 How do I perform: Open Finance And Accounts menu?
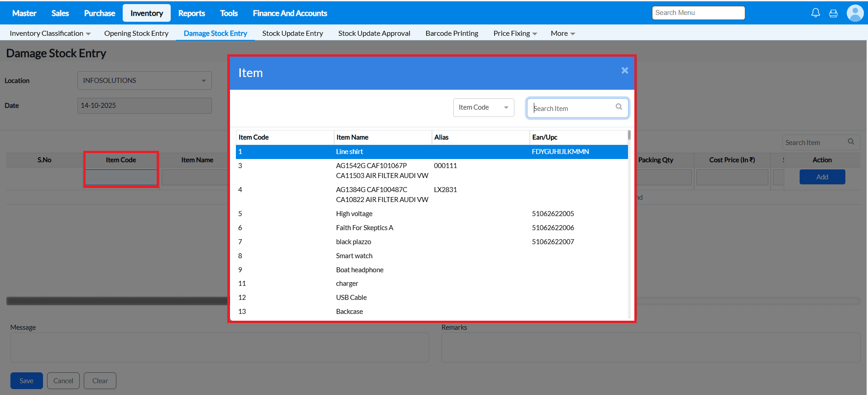pyautogui.click(x=290, y=13)
